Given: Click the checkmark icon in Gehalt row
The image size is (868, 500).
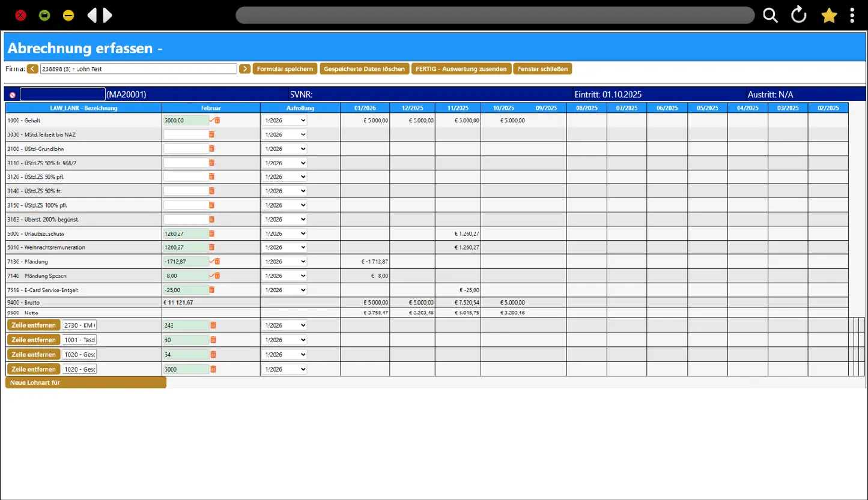Looking at the screenshot, I should (211, 120).
